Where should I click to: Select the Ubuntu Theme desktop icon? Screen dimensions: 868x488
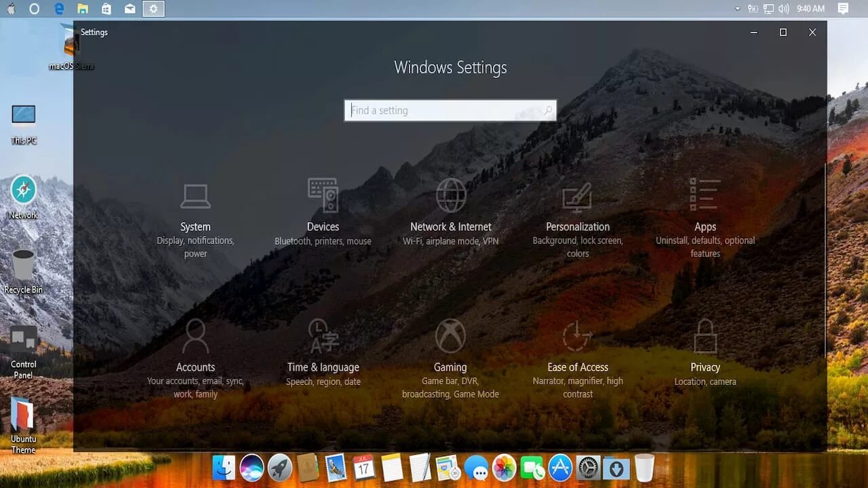point(24,426)
